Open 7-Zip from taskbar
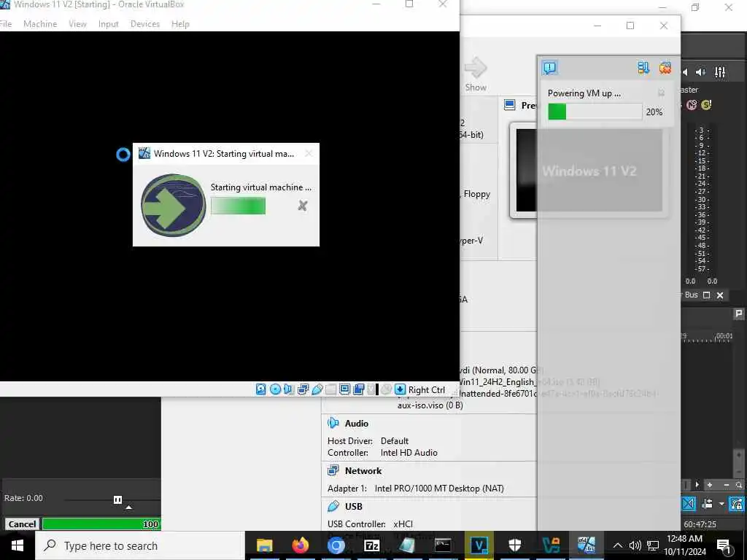 click(x=371, y=545)
